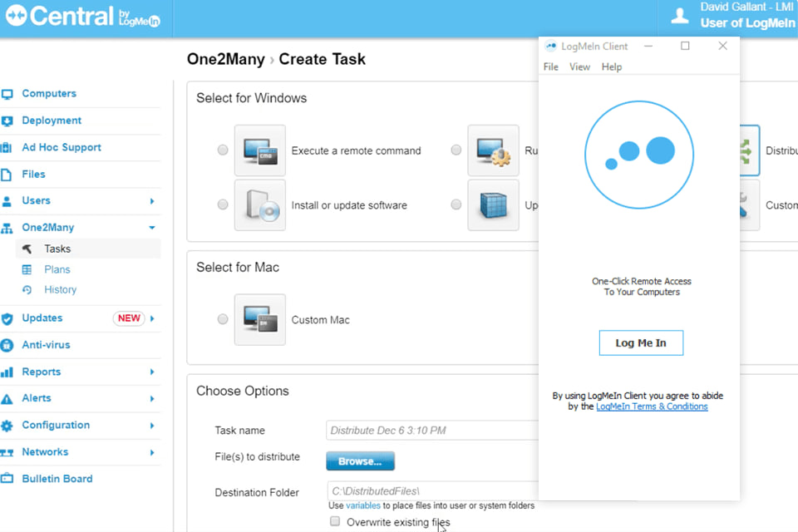This screenshot has width=798, height=532.
Task: Open the variables link
Action: (363, 505)
